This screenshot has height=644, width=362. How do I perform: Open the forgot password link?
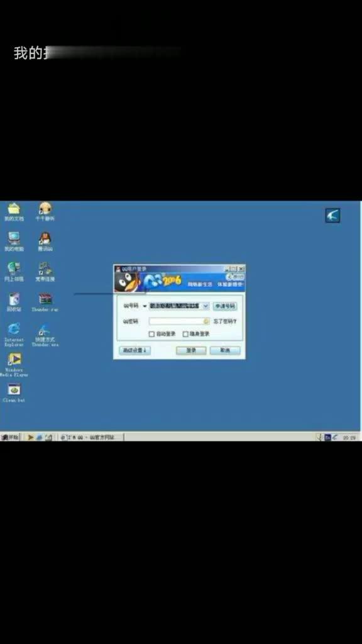click(225, 321)
